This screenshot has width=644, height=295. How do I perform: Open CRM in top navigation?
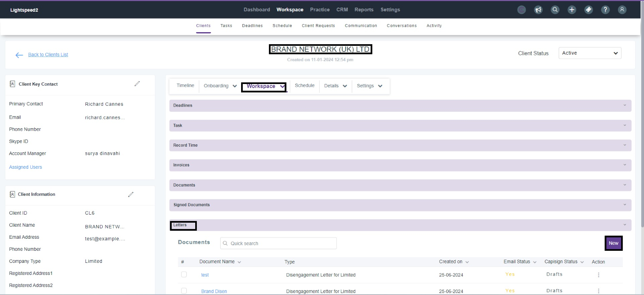342,10
